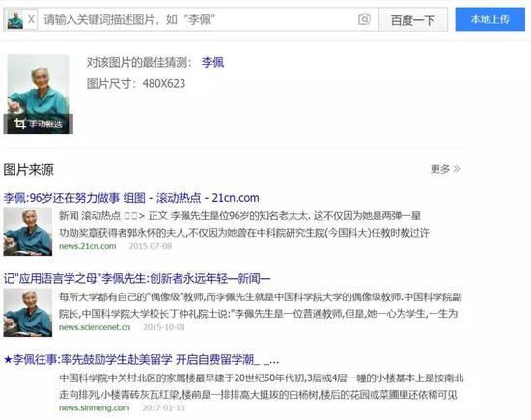Click the camera icon in search box
Image resolution: width=531 pixels, height=420 pixels.
[x=364, y=19]
